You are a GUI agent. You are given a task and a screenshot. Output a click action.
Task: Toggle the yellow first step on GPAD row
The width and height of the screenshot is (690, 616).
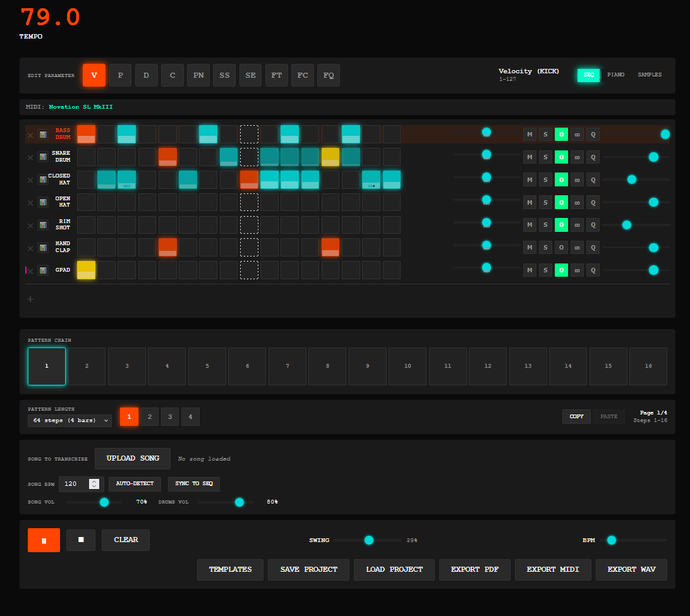86,270
